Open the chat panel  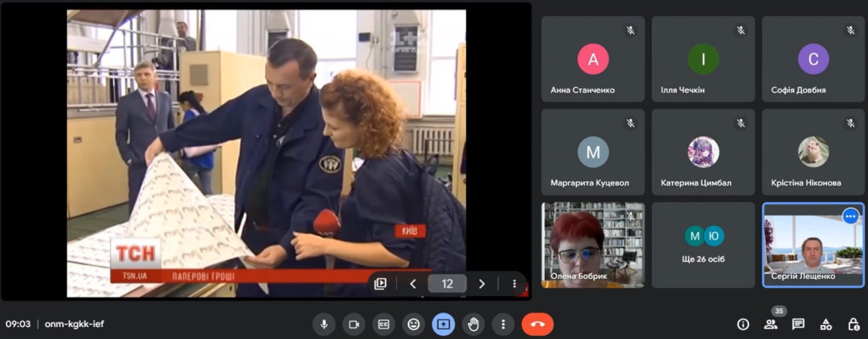coord(798,324)
